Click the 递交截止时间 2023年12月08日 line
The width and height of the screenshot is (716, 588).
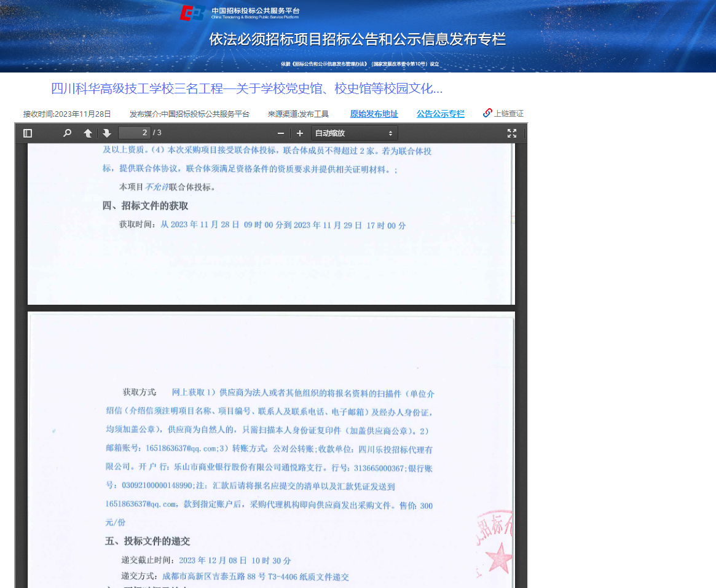[x=206, y=560]
